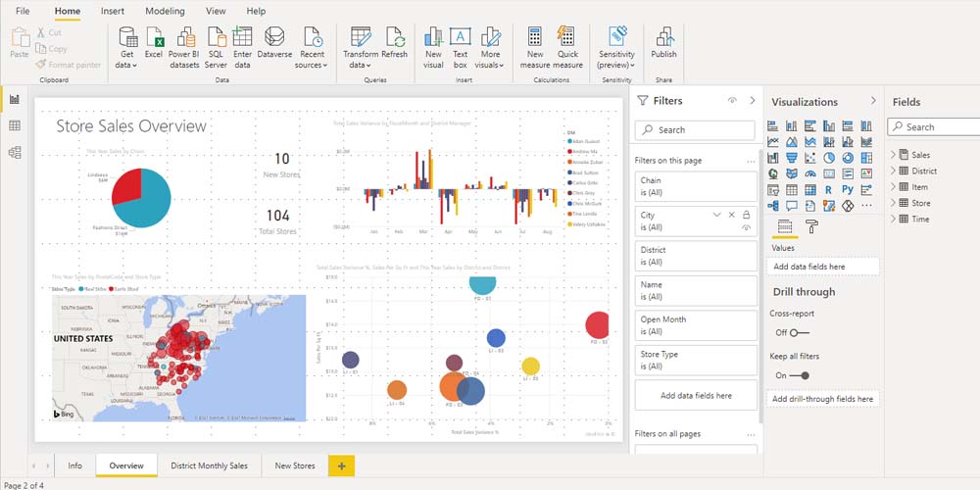
Task: Select the Map globe visual
Action: click(x=773, y=173)
